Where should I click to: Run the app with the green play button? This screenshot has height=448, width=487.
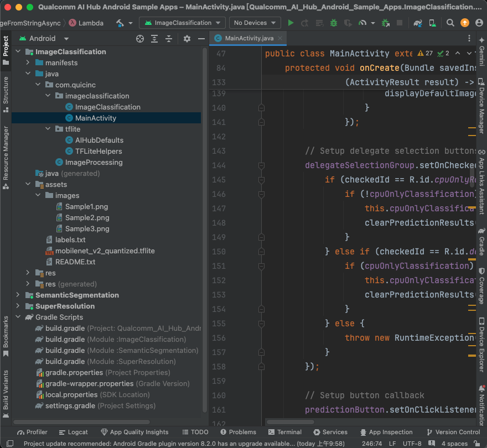291,23
